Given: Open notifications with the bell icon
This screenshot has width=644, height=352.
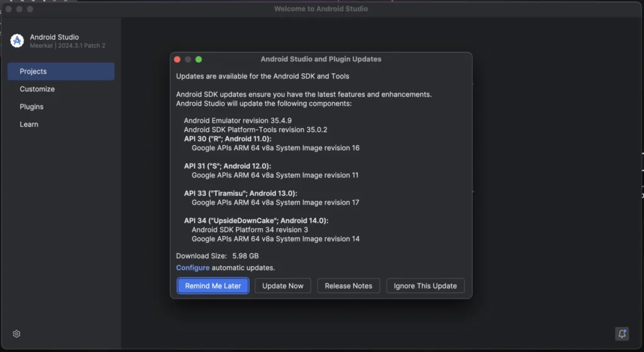Looking at the screenshot, I should [x=622, y=334].
